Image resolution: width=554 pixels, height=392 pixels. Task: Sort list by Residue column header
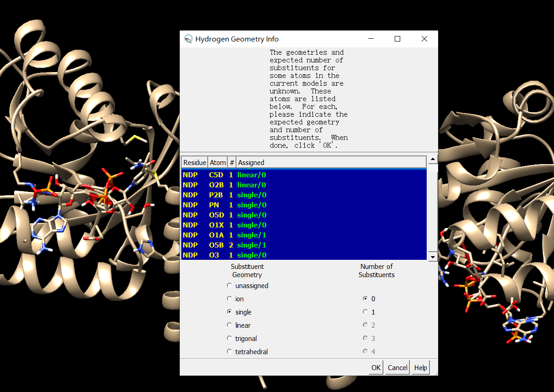(195, 162)
